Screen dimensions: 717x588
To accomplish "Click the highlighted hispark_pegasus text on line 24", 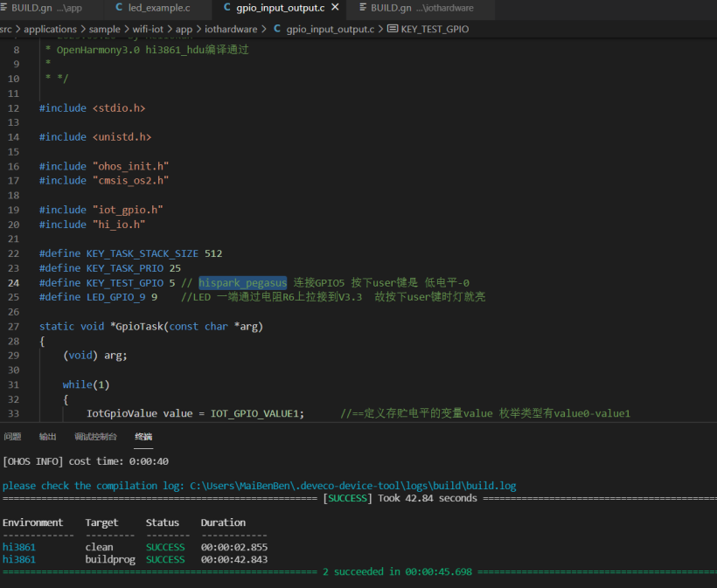I will pyautogui.click(x=242, y=283).
